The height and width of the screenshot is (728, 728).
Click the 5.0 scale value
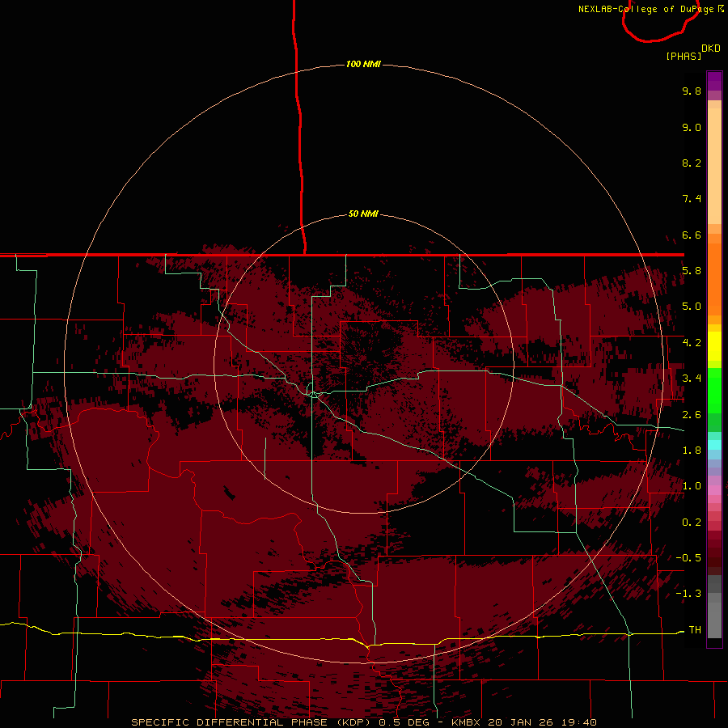pyautogui.click(x=692, y=307)
